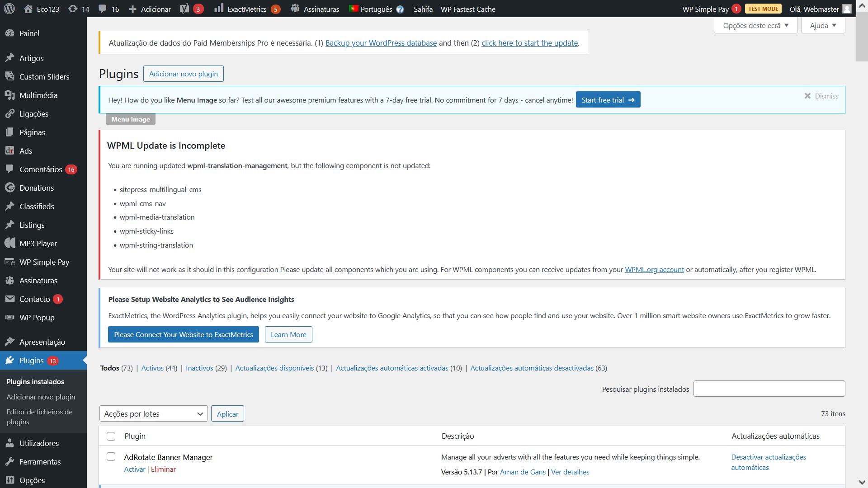Open MP3 Player icon in sidebar
868x488 pixels.
[10, 243]
